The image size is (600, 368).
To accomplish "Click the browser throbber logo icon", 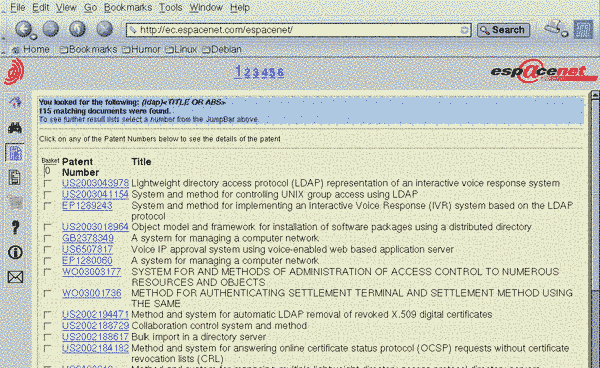I will tap(583, 29).
